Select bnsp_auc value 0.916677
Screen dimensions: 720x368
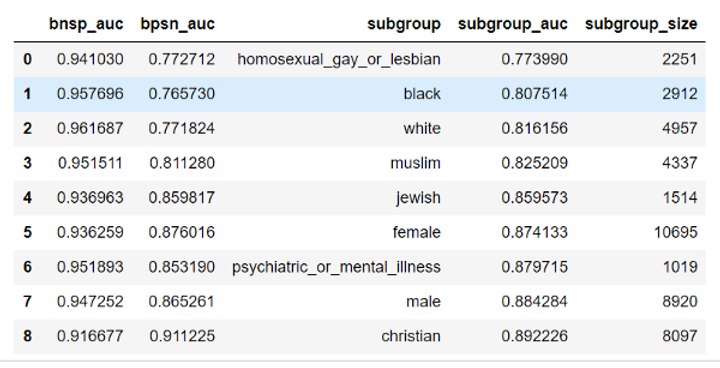(90, 336)
